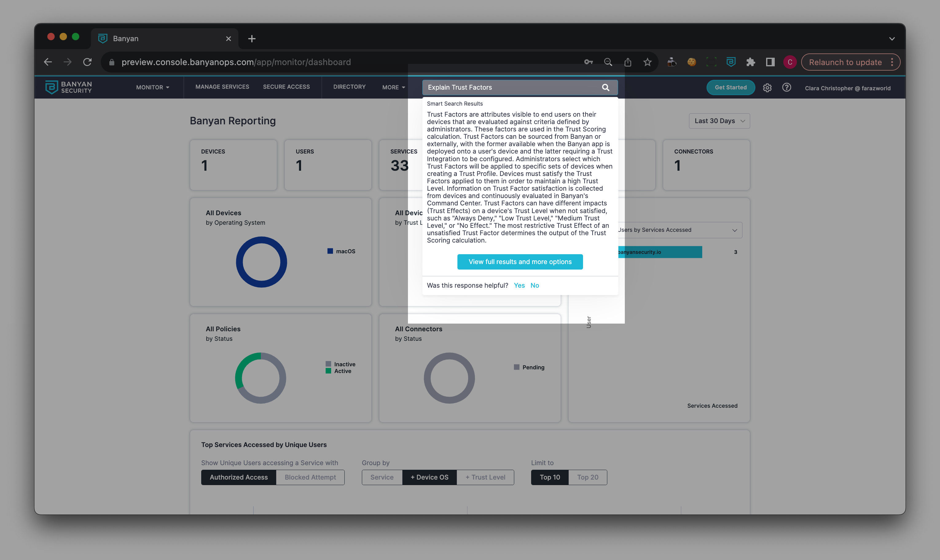
Task: Click the All Connectors donut chart
Action: [x=449, y=378]
